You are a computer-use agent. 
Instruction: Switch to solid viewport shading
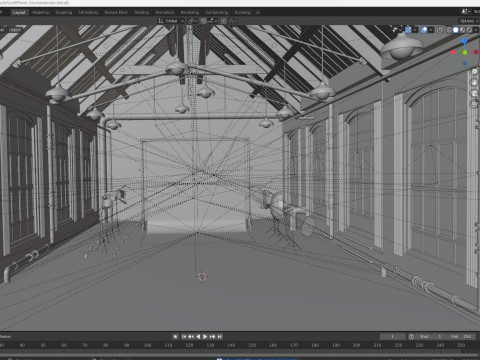pos(456,30)
